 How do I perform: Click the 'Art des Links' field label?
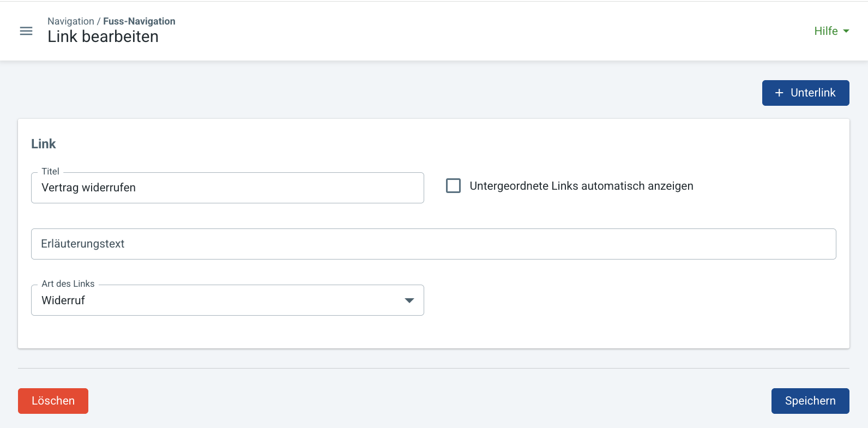(68, 284)
